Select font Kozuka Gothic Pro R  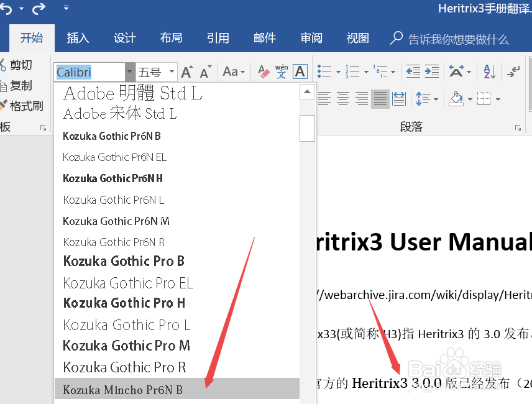[177, 367]
